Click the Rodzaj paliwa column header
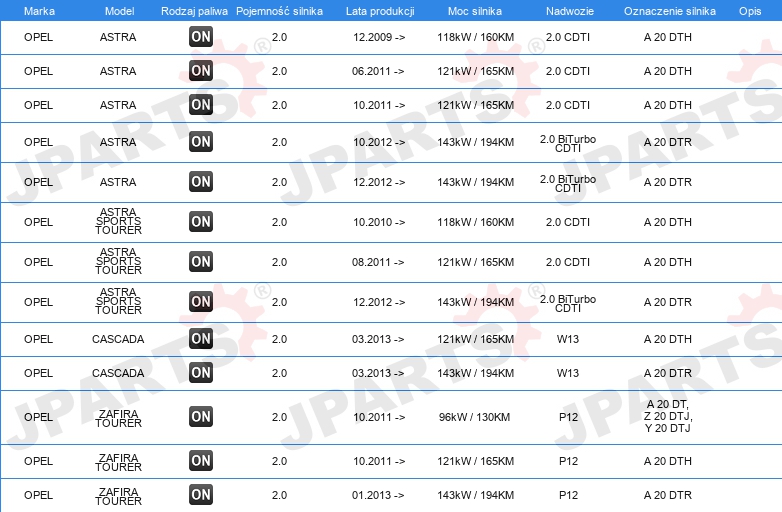This screenshot has width=782, height=512. tap(194, 11)
